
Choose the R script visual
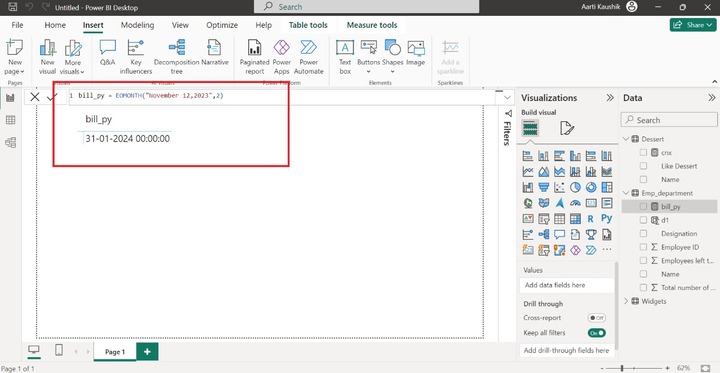click(591, 219)
